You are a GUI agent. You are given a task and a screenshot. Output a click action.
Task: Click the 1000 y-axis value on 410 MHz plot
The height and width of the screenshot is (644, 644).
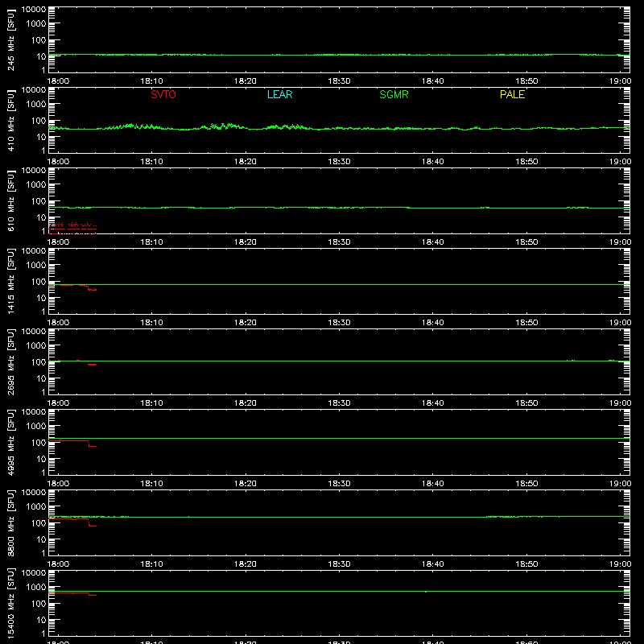pyautogui.click(x=36, y=104)
